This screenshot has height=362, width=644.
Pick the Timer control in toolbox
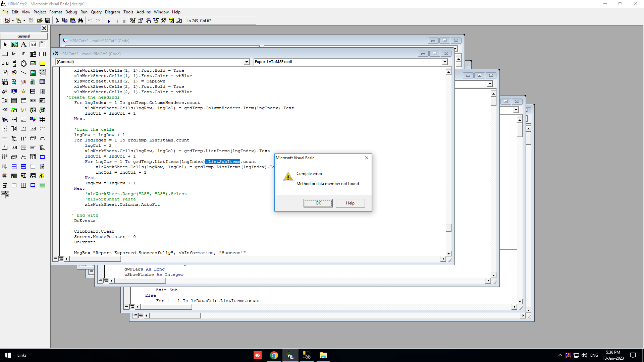[23, 63]
